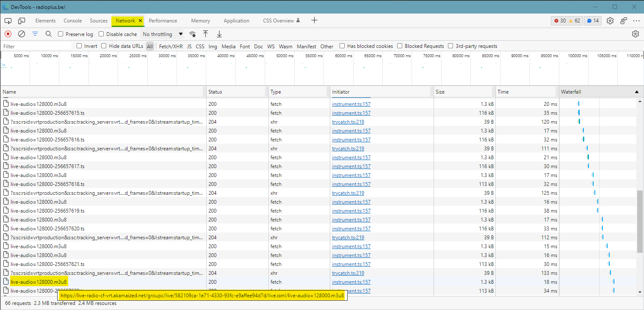
Task: Import HAR file with up arrow
Action: [206, 34]
